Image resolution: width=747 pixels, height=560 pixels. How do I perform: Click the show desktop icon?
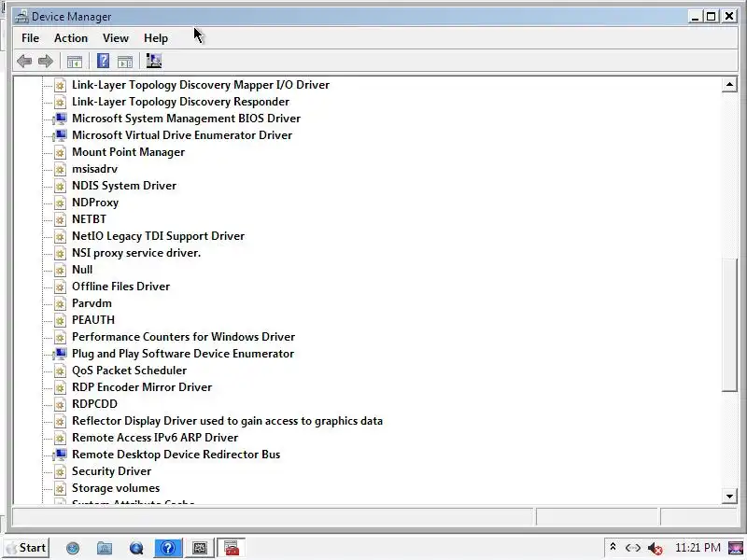tap(736, 548)
